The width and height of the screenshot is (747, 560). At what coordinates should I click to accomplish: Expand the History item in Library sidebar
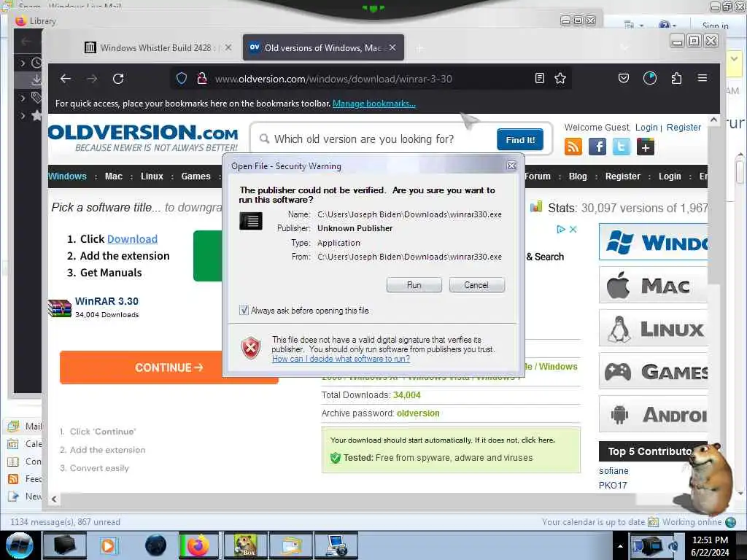[23, 63]
